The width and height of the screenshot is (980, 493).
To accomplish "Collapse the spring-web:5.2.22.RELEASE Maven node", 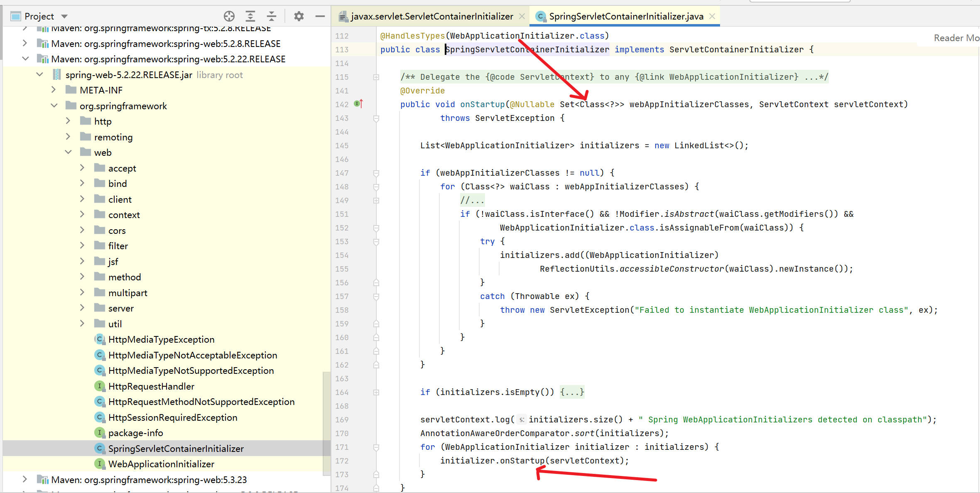I will [25, 59].
